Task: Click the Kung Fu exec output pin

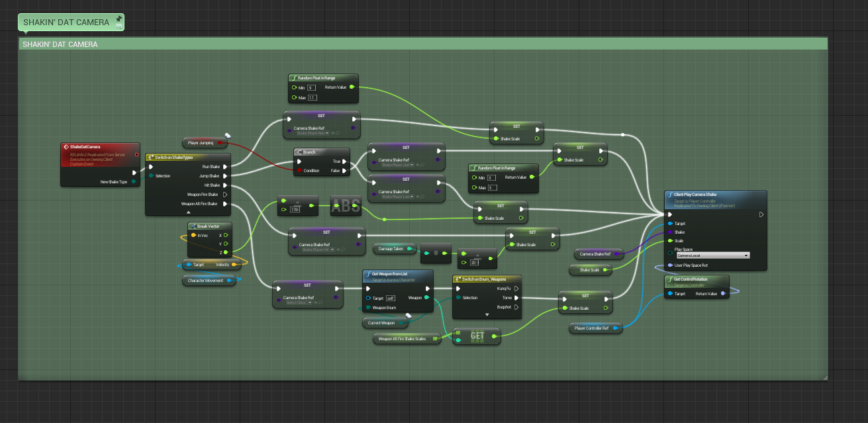Action: [x=516, y=289]
